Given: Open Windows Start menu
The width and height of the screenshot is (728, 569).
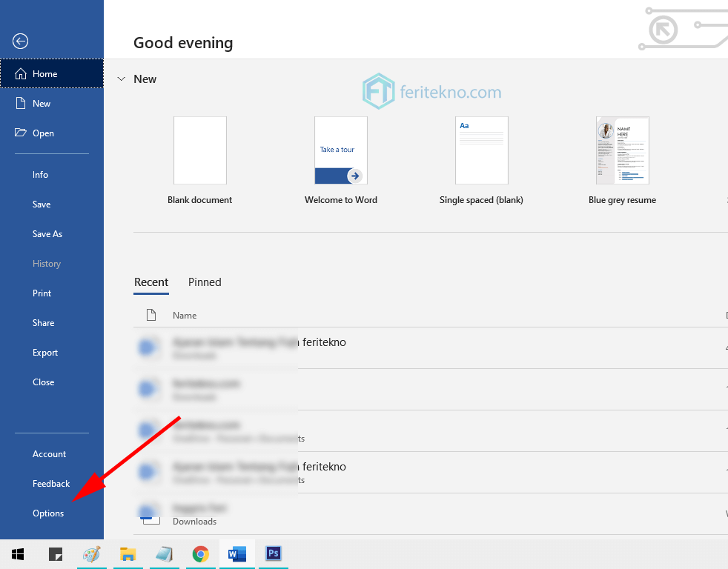Looking at the screenshot, I should pos(18,554).
